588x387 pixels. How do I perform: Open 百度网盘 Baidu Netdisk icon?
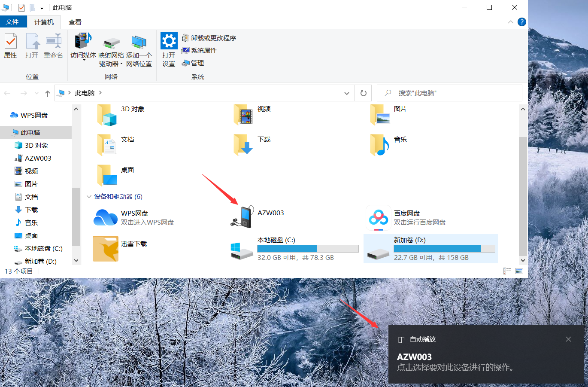tap(379, 217)
